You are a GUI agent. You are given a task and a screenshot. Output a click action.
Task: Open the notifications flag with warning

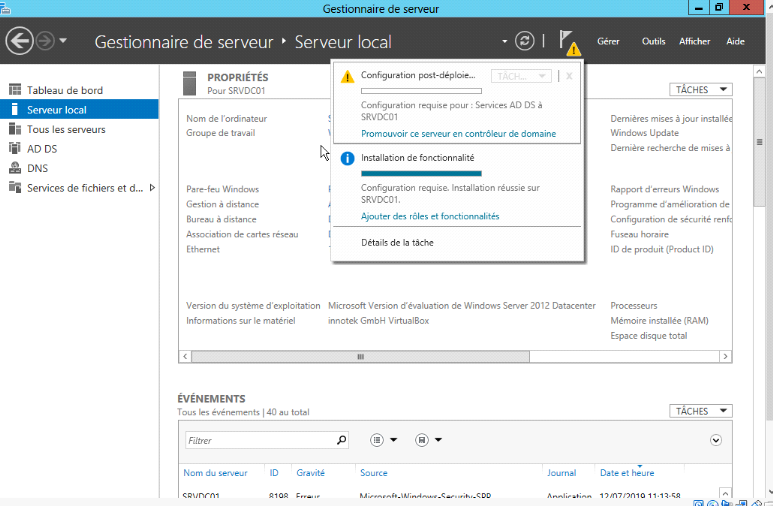[567, 42]
